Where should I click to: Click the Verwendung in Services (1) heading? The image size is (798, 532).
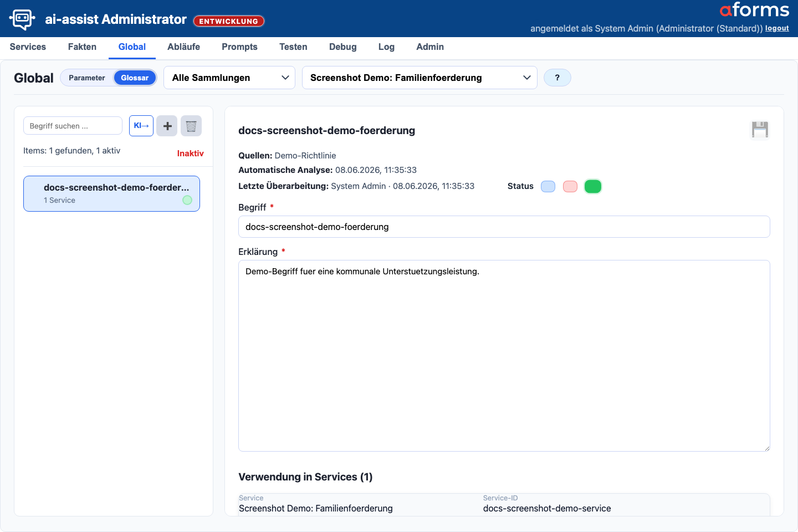(x=305, y=477)
